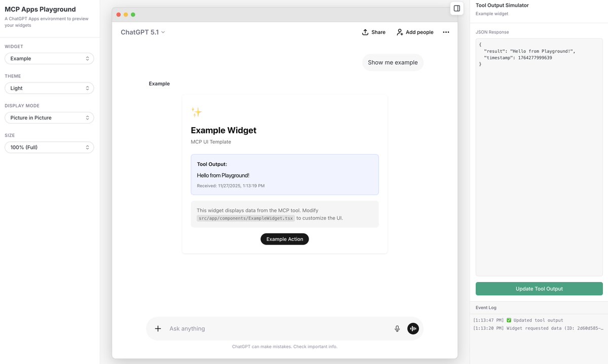Click the Example Widget heading
Viewport: 608px width, 364px height.
click(x=223, y=130)
